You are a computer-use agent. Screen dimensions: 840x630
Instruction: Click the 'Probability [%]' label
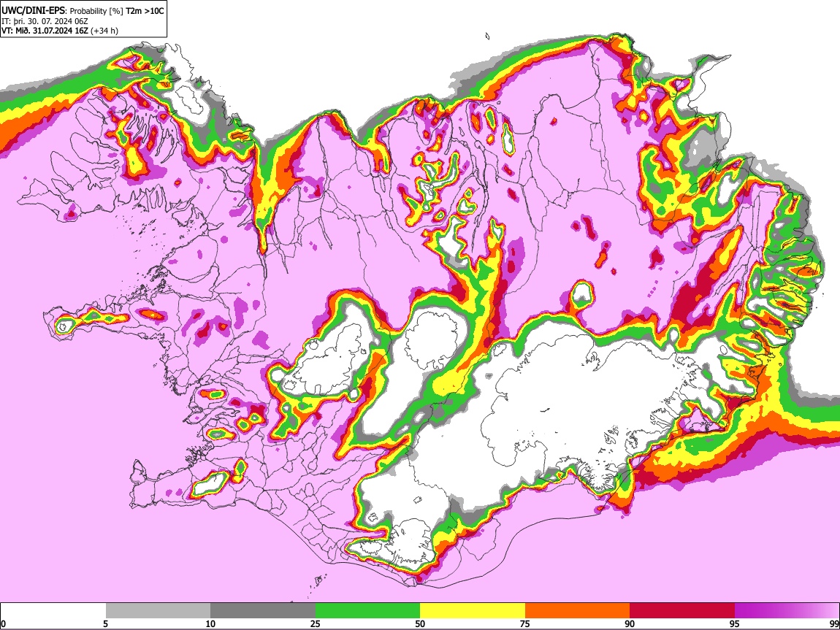coord(96,11)
